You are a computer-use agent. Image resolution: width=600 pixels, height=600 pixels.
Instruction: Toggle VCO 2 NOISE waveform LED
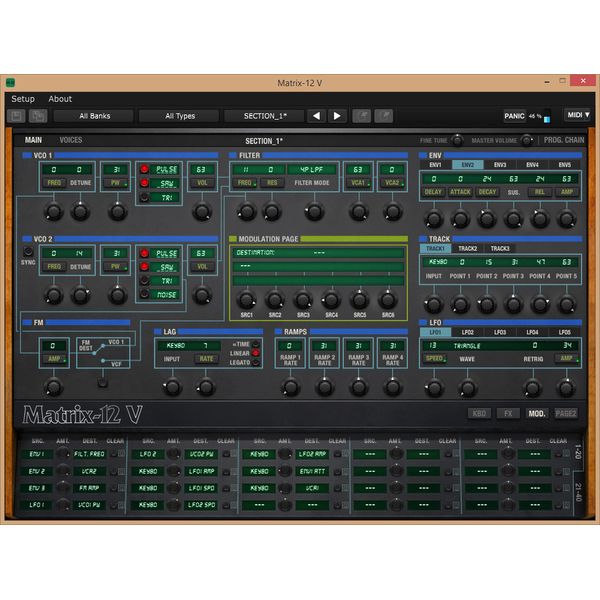(144, 294)
